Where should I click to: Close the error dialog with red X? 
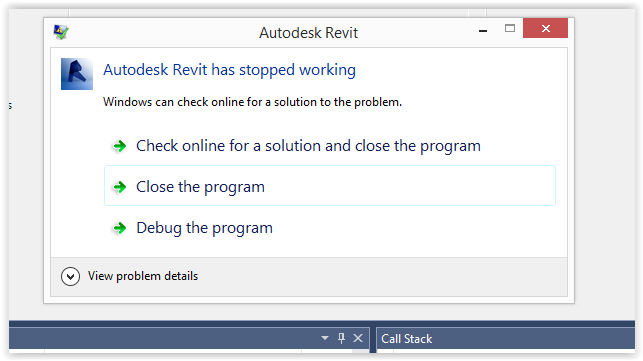point(545,28)
